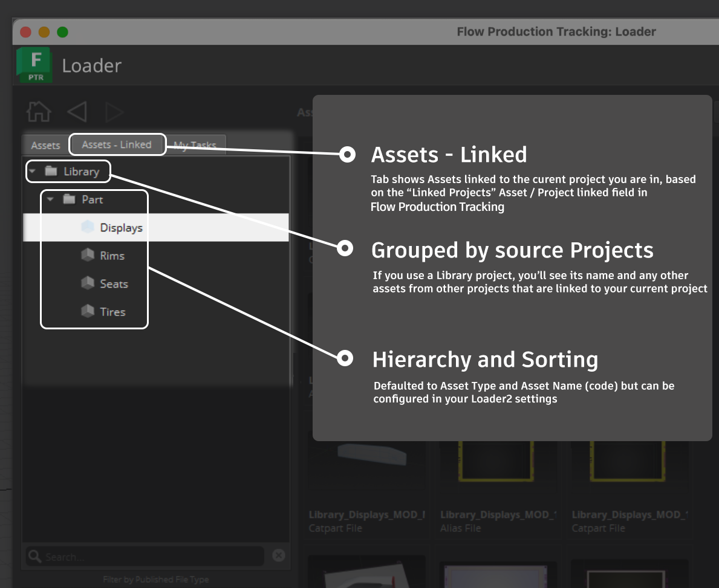Select the Displays asset row
The image size is (719, 588).
(x=156, y=227)
